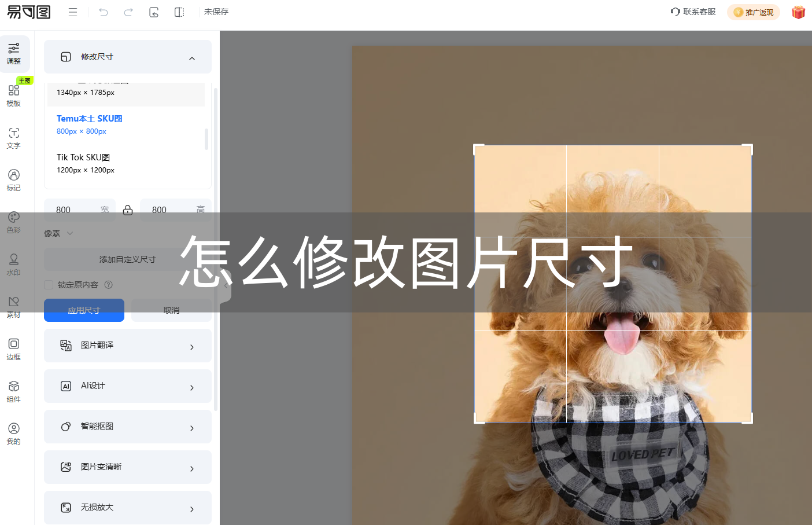Toggle the compare view icon
Screen dimensions: 812x525
click(179, 12)
